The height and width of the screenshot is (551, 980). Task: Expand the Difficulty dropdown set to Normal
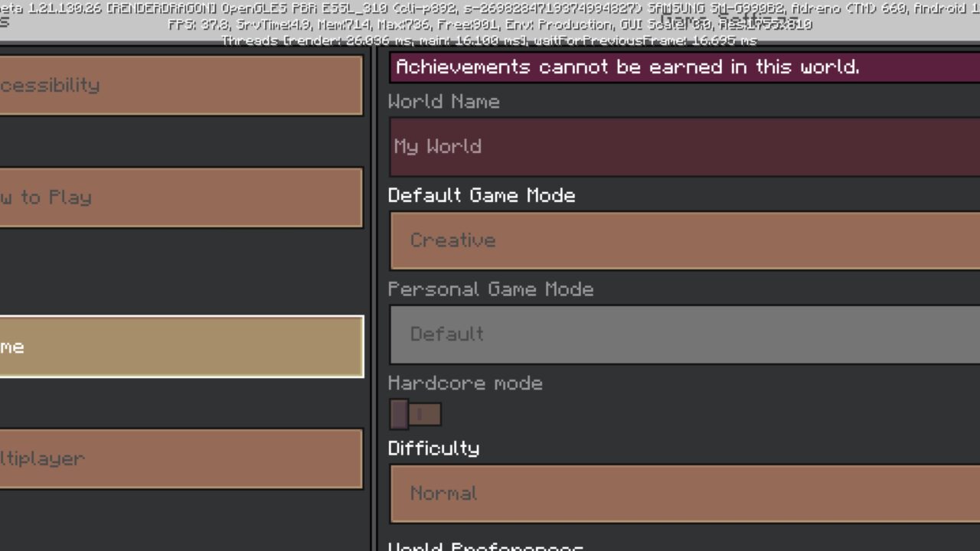(684, 494)
